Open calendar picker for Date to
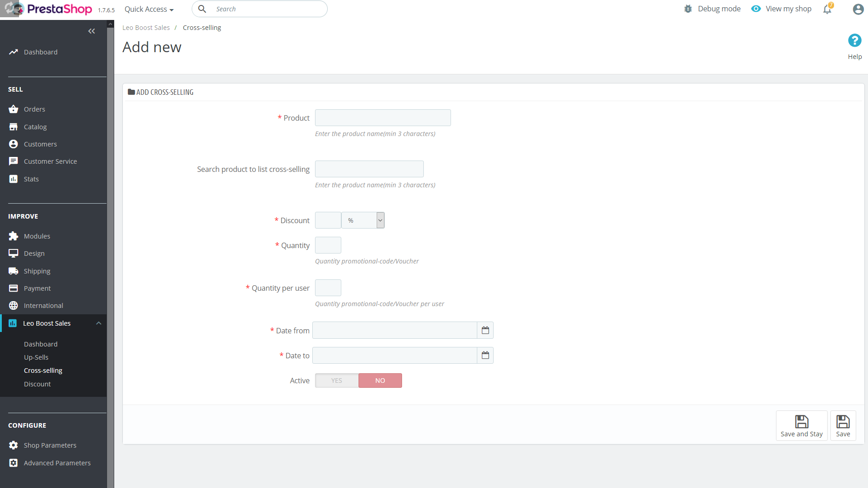 tap(485, 355)
